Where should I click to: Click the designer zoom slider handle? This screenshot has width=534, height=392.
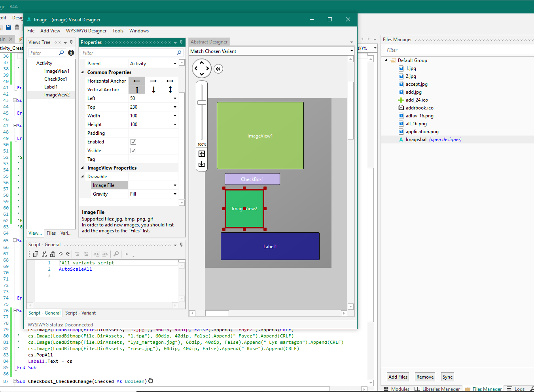pyautogui.click(x=202, y=103)
